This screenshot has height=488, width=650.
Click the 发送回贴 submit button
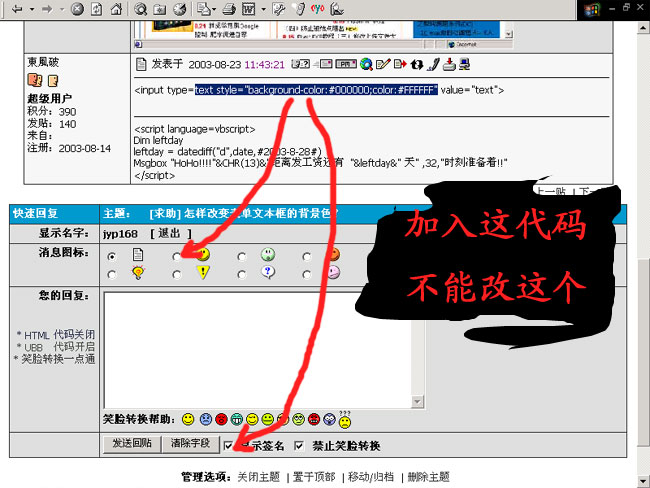click(131, 444)
